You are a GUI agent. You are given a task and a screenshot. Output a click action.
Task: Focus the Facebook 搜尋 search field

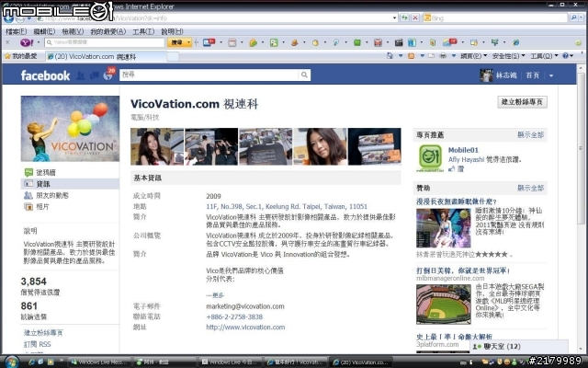(x=209, y=75)
